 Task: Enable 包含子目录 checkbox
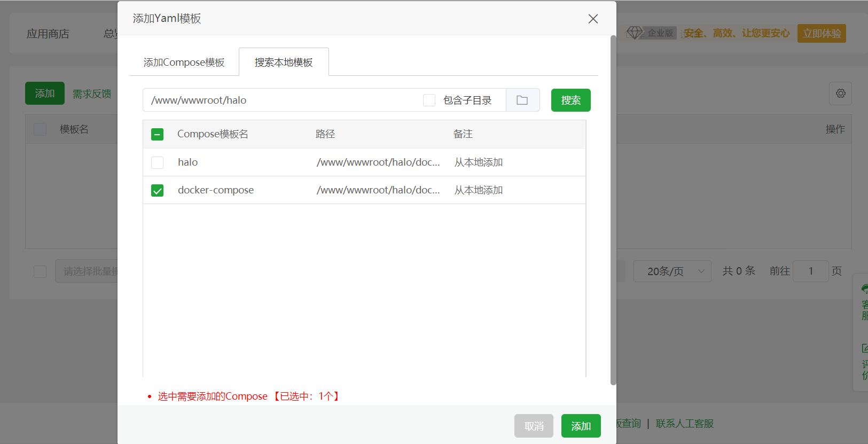(429, 100)
